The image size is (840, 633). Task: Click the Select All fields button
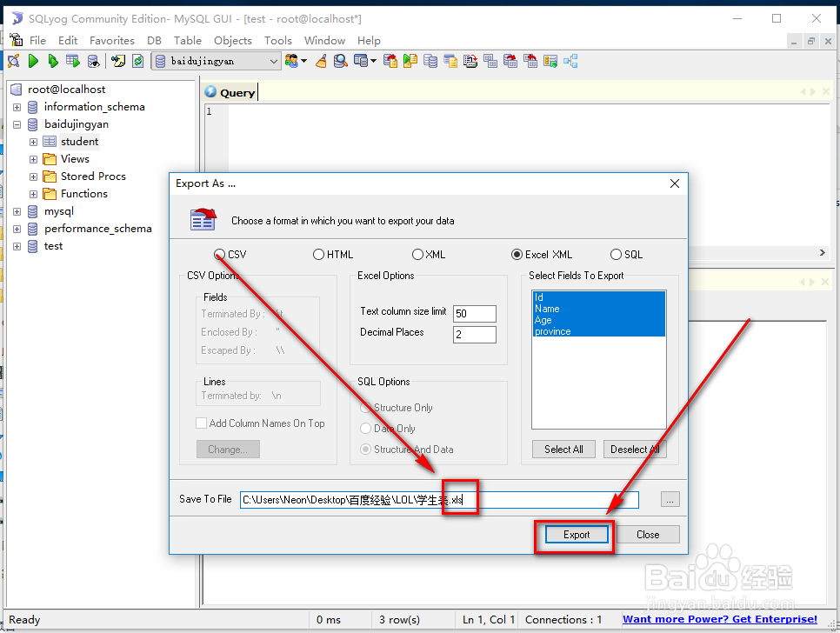pyautogui.click(x=563, y=450)
